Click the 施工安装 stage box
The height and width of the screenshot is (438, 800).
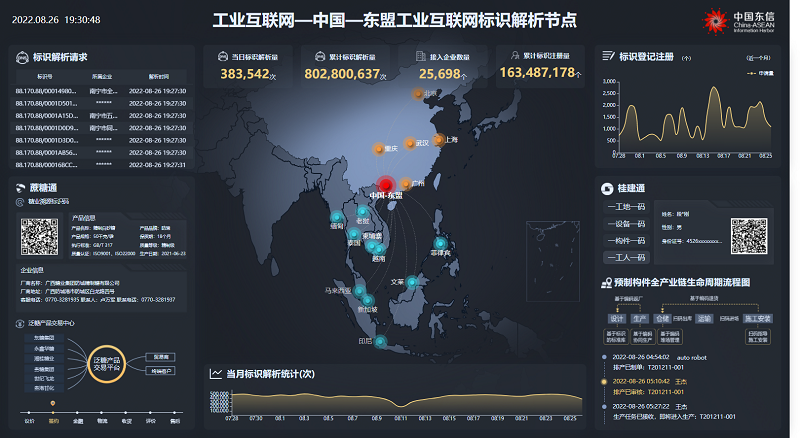pos(758,319)
